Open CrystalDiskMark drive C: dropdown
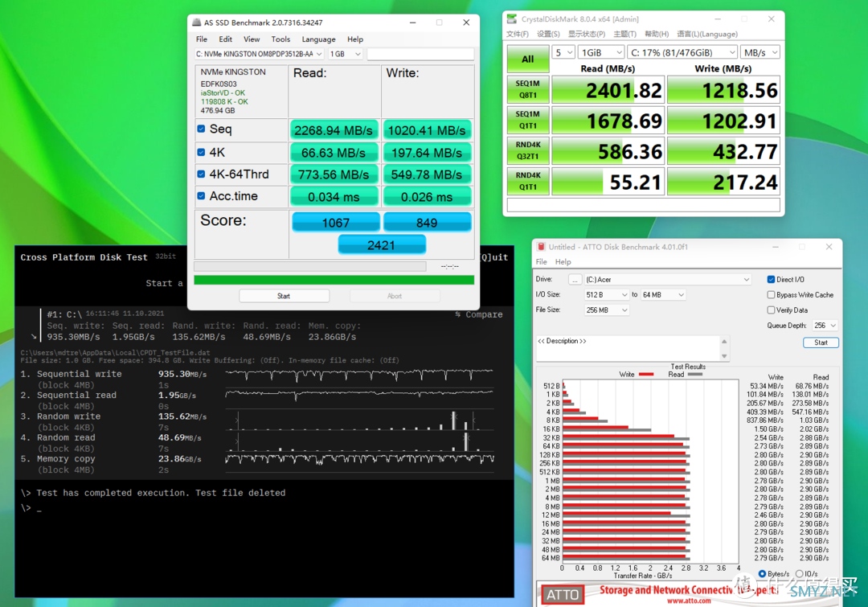 click(x=682, y=52)
